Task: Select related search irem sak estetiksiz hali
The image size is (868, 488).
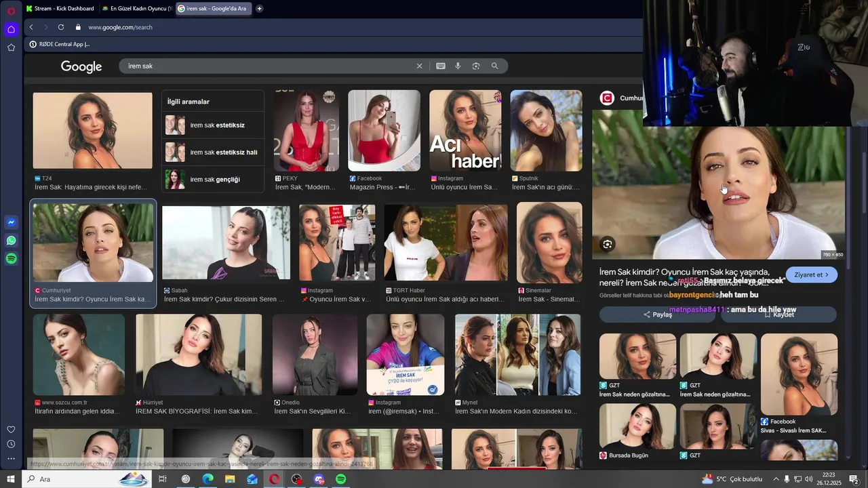Action: coord(213,152)
